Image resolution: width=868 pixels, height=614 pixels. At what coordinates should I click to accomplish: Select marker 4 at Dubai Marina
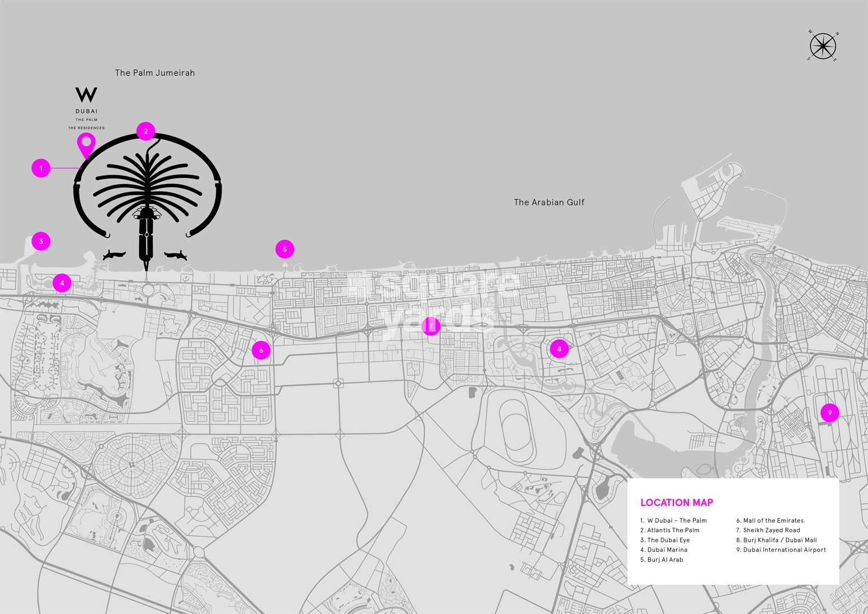click(62, 282)
